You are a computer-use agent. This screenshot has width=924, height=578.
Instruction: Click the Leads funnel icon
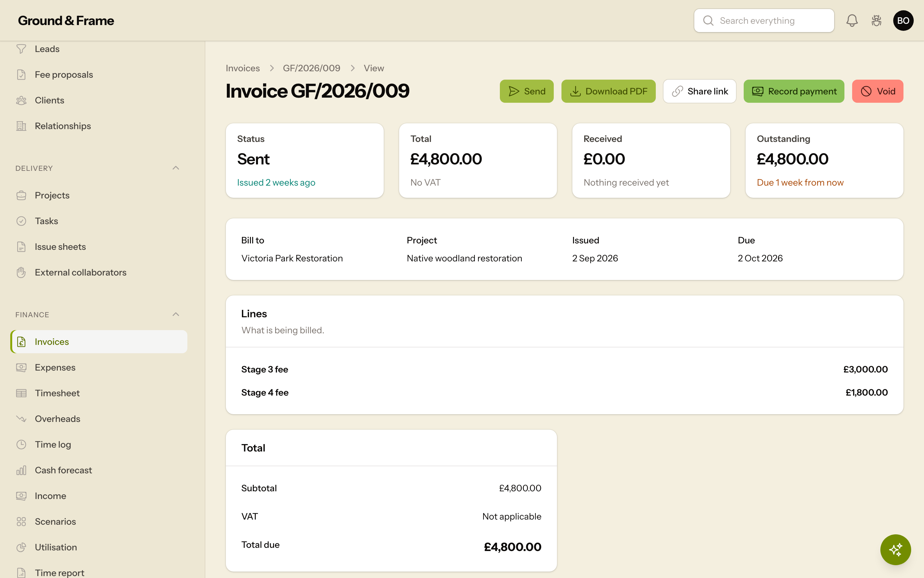(21, 49)
